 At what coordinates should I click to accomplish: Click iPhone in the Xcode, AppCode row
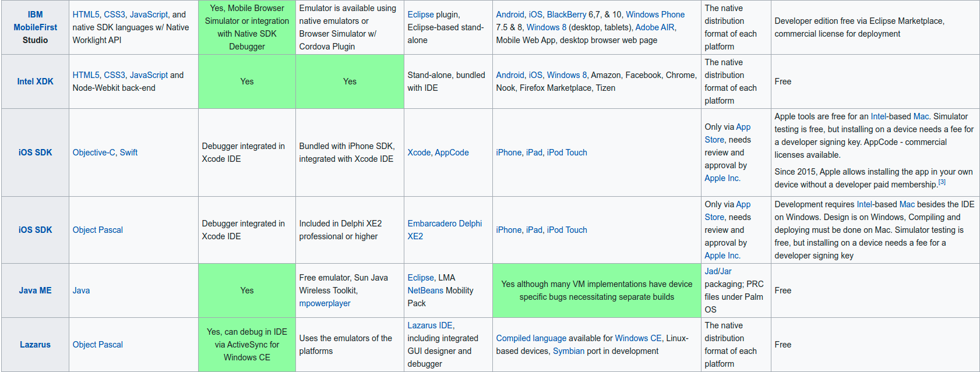[509, 153]
